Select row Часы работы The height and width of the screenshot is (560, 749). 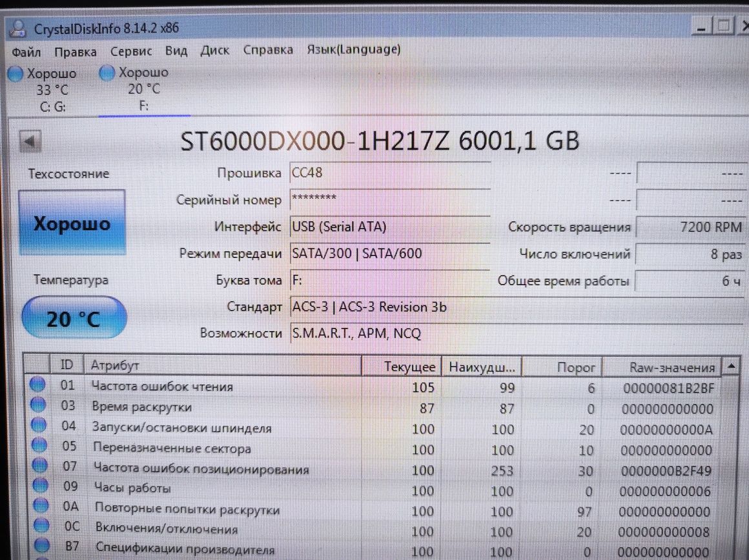point(373,490)
